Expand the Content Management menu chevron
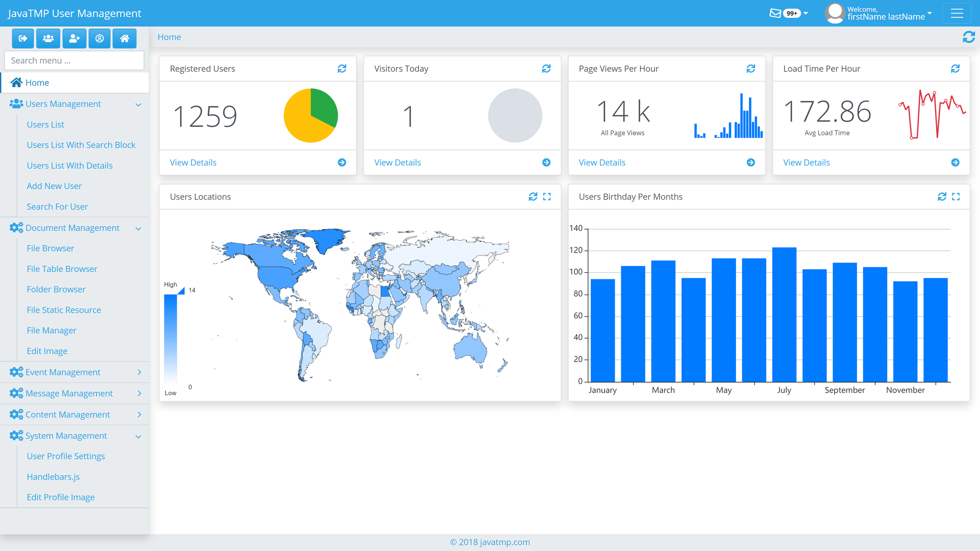This screenshot has height=551, width=980. (x=139, y=414)
